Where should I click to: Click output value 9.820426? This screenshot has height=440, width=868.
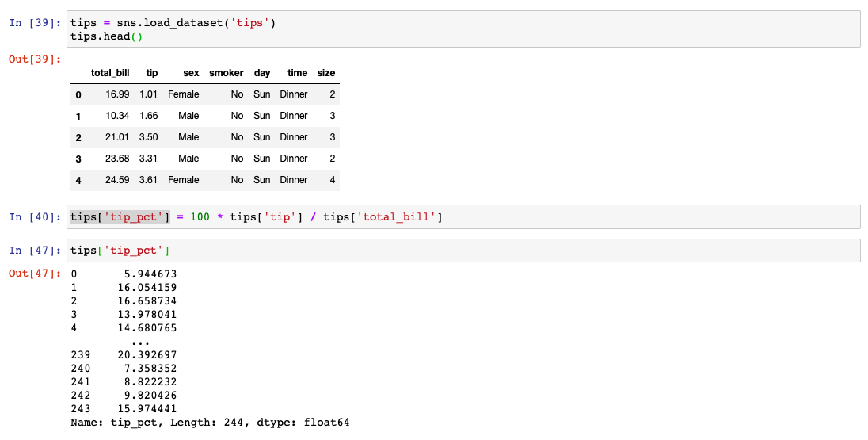click(x=150, y=395)
